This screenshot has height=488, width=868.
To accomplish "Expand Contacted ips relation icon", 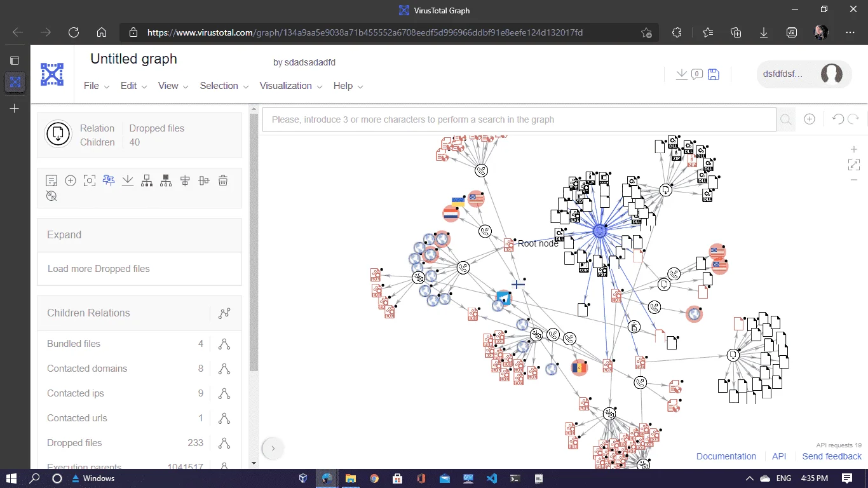I will 224,393.
